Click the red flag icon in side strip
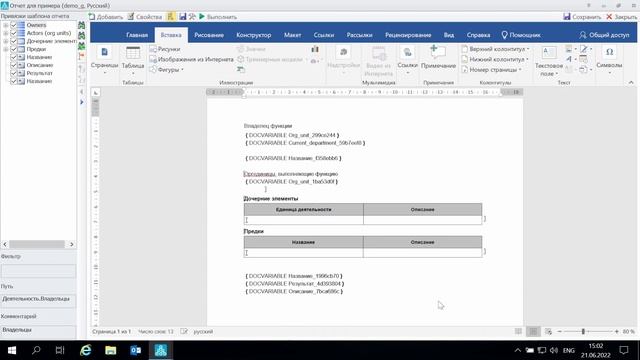 pyautogui.click(x=82, y=56)
